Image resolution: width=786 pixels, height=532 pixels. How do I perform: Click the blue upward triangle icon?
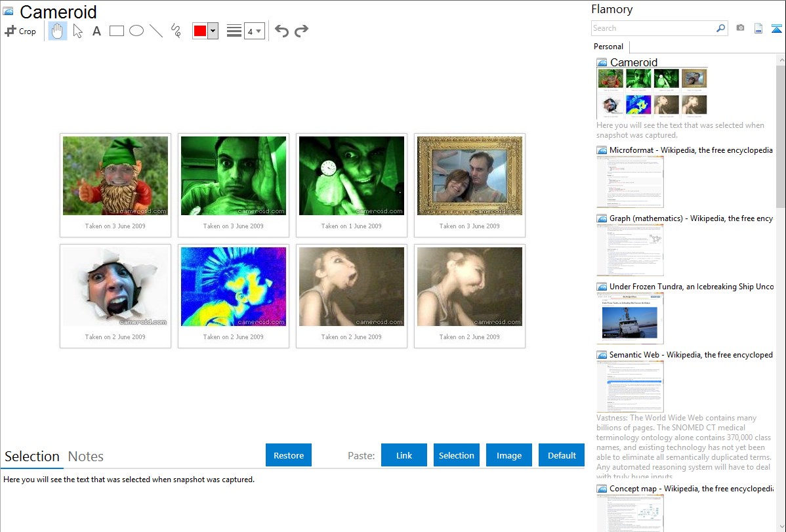776,28
